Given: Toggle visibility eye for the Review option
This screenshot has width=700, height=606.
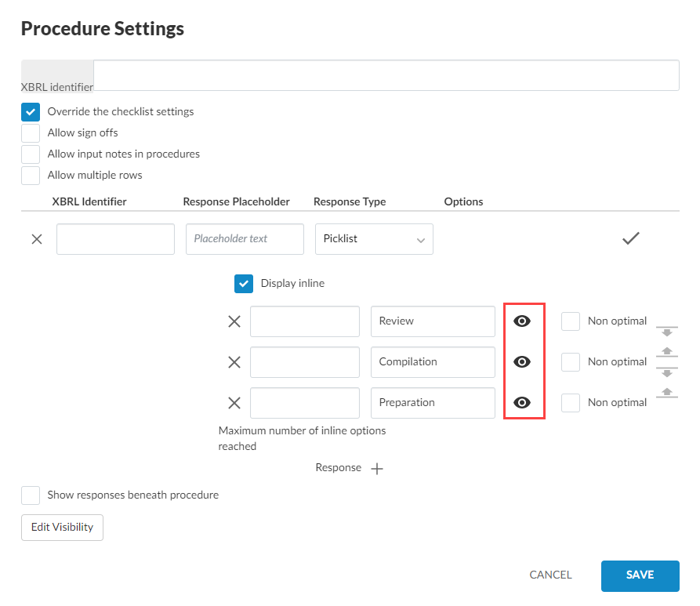Looking at the screenshot, I should pos(522,321).
